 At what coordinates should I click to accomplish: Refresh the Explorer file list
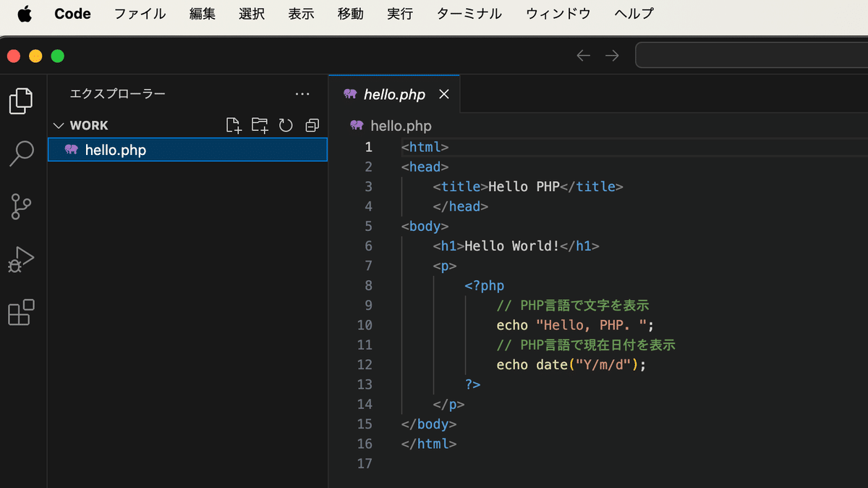coord(286,125)
